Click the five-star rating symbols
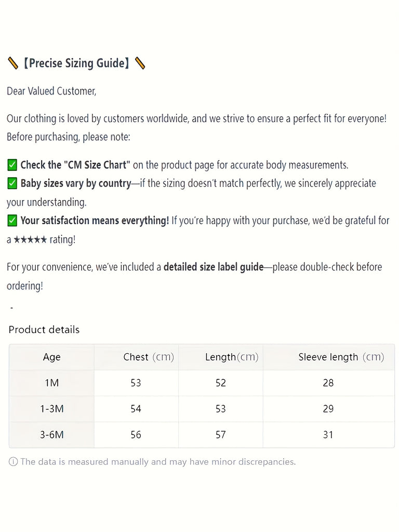This screenshot has width=399, height=532. 30,240
